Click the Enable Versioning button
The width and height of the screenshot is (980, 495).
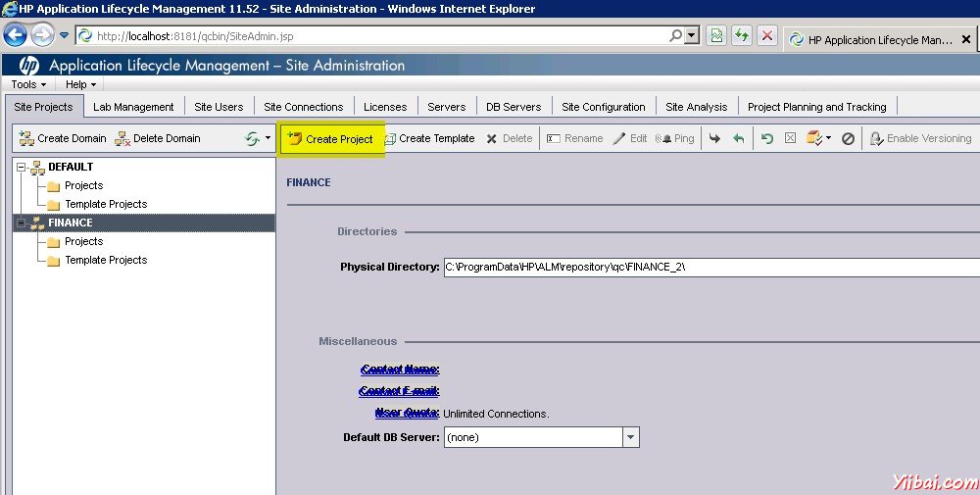point(920,138)
